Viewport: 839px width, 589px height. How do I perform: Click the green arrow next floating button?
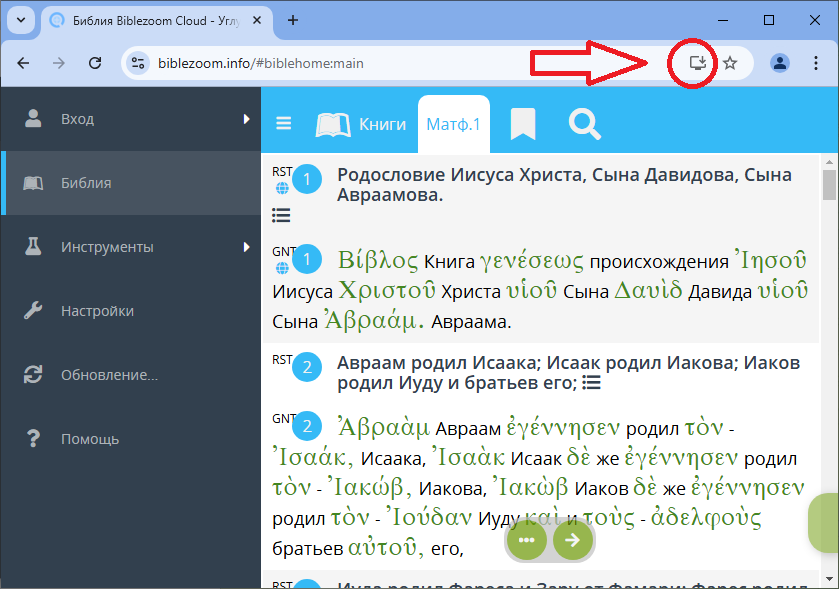[x=573, y=540]
